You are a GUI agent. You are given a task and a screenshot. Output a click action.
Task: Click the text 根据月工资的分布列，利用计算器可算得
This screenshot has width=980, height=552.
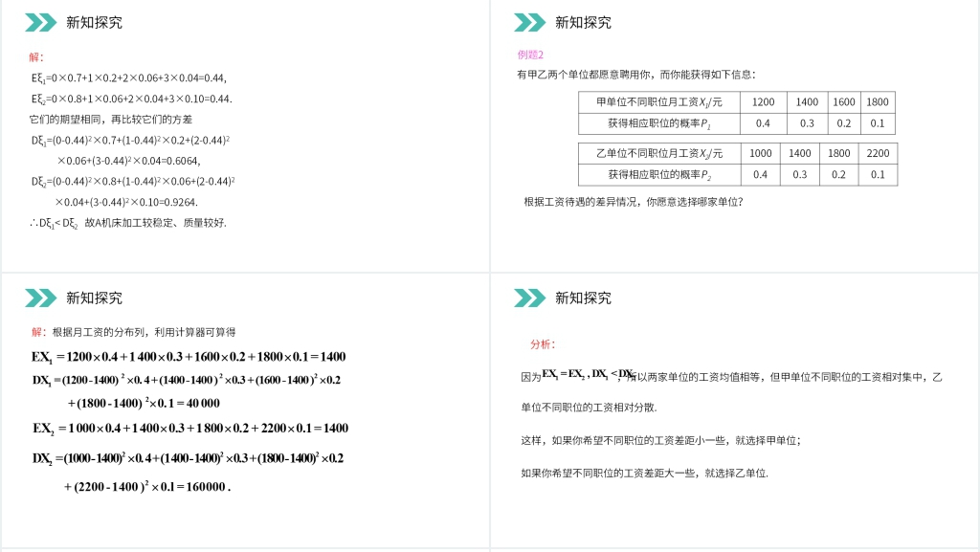pos(144,332)
